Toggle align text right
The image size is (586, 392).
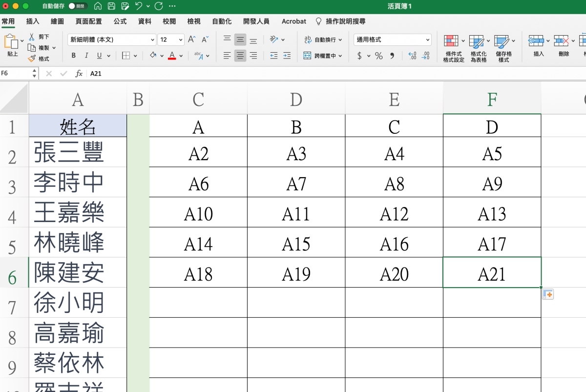click(x=253, y=56)
